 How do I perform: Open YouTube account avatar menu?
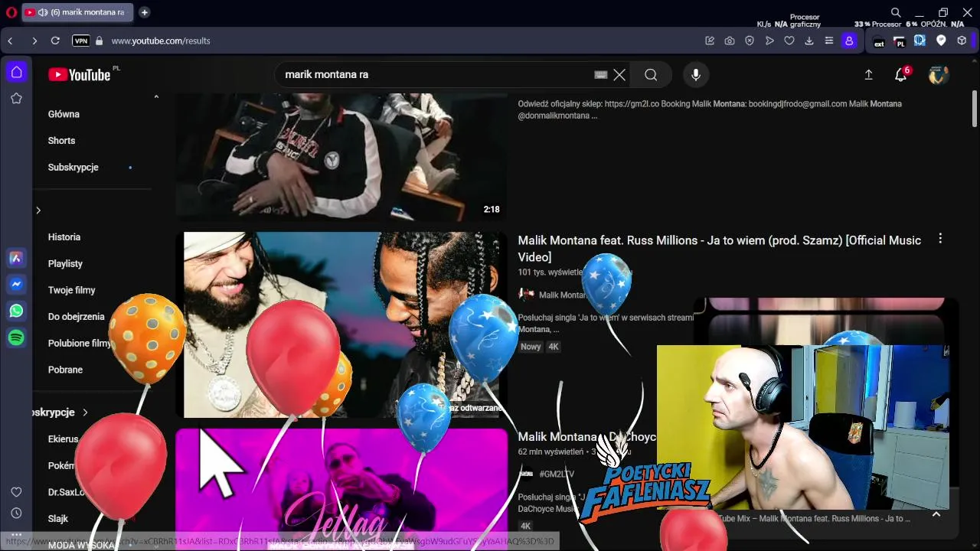tap(938, 74)
